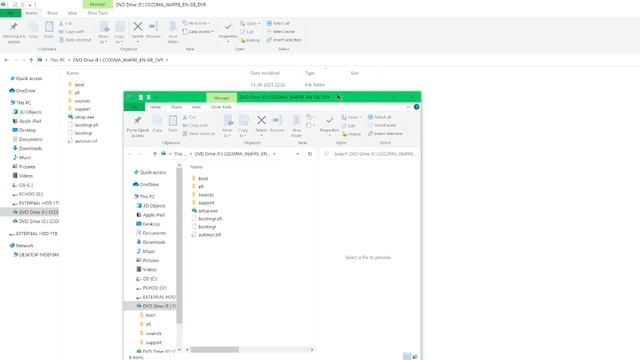Open View tab in front window
Viewport: 640px width, 360px height.
[196, 107]
